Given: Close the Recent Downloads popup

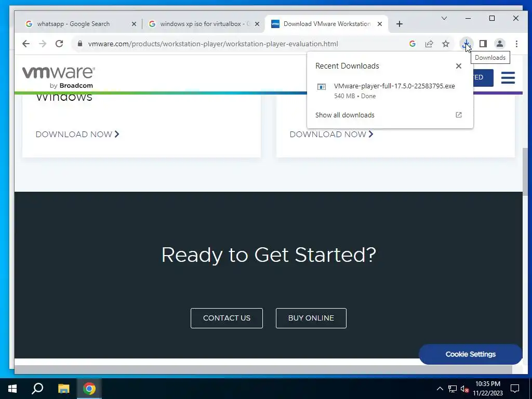Looking at the screenshot, I should pos(459,66).
